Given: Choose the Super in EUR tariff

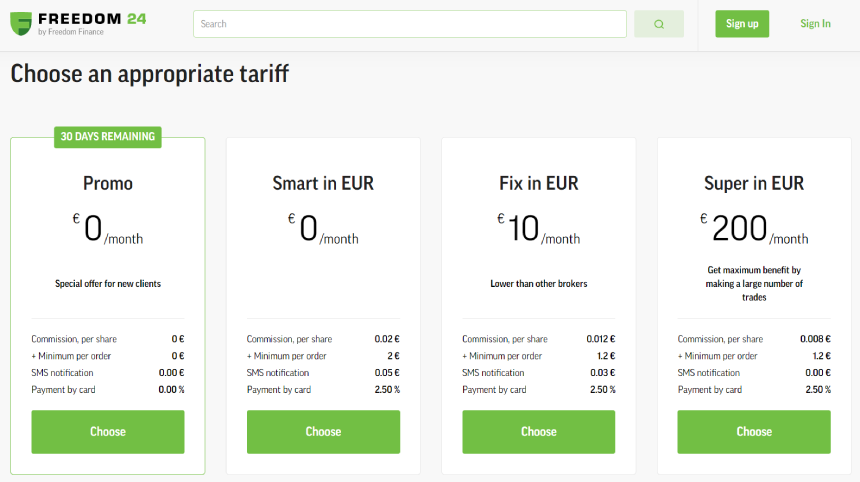Looking at the screenshot, I should (754, 432).
